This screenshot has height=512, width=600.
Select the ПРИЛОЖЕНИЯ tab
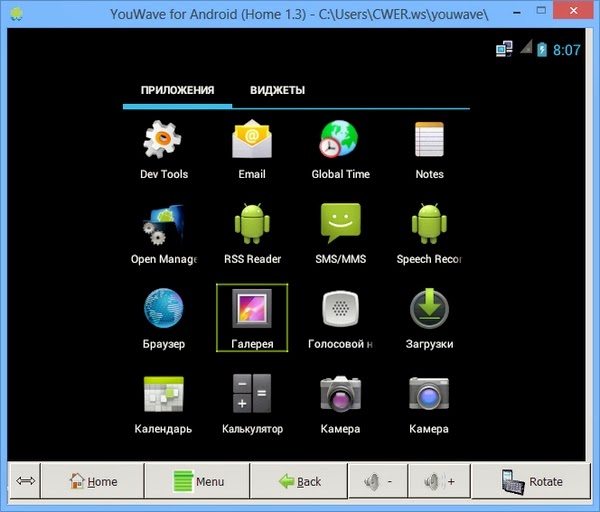178,90
